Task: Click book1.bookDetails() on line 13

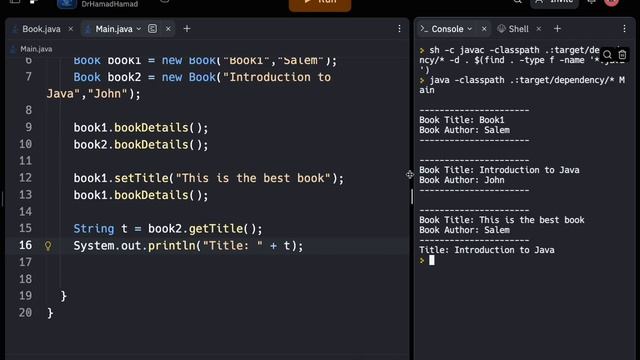Action: (x=141, y=195)
